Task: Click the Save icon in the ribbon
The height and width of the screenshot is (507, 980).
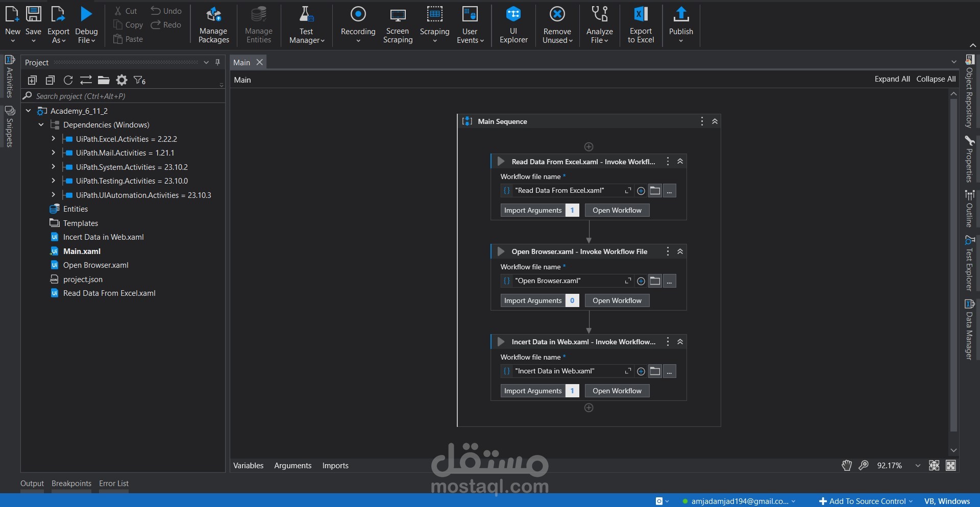Action: [x=33, y=14]
